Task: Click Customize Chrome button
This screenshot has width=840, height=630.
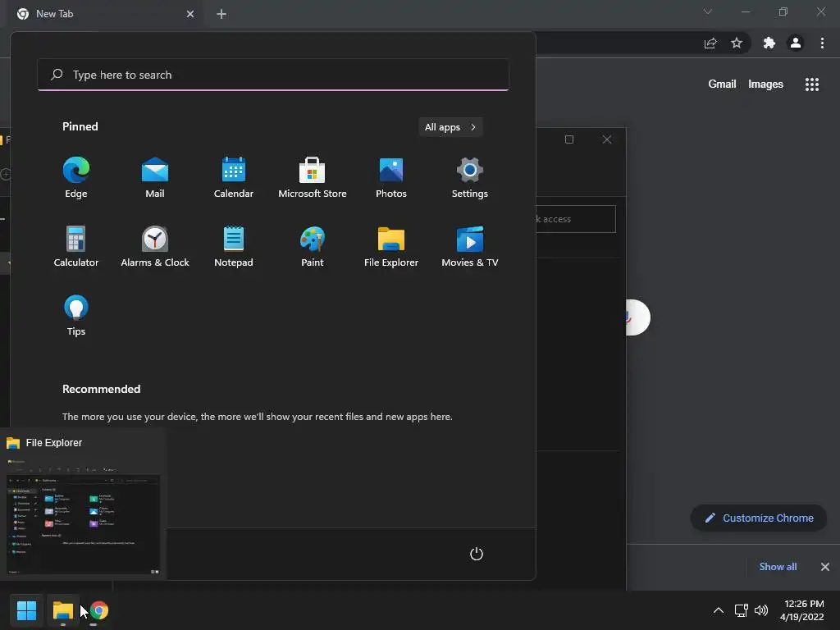Action: coord(759,518)
